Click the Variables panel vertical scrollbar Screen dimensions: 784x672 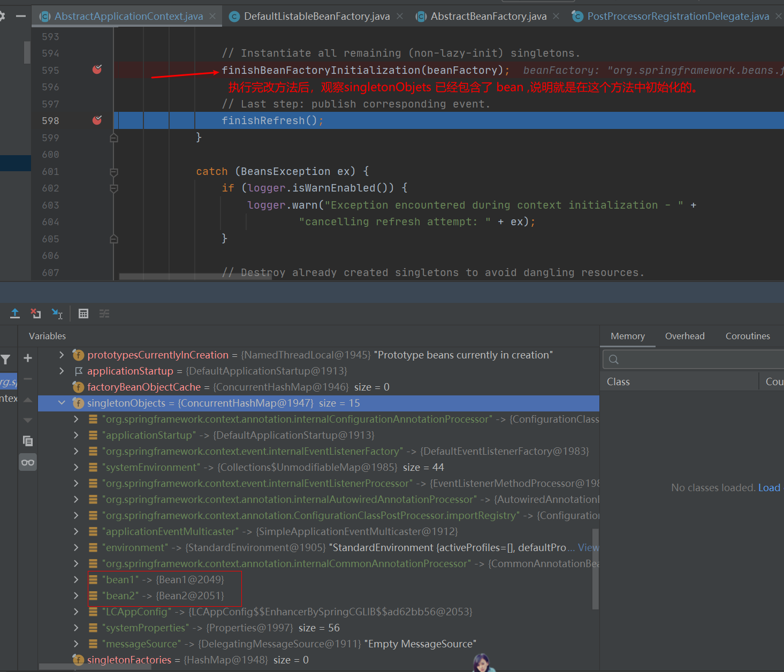point(595,569)
